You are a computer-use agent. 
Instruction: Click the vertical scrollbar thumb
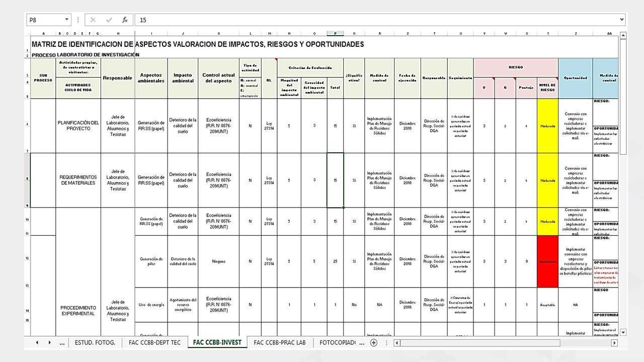pyautogui.click(x=623, y=97)
